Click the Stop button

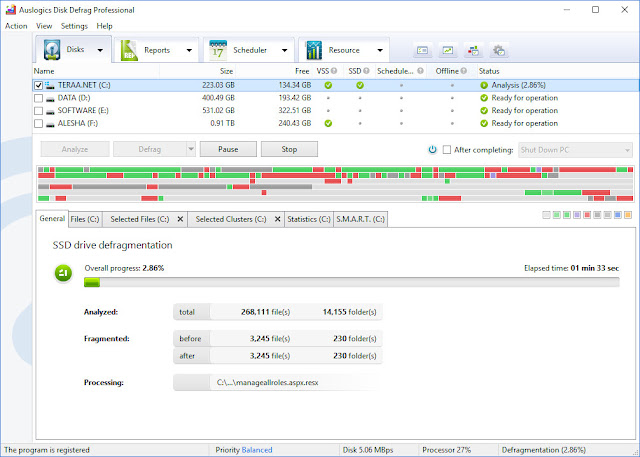[x=289, y=149]
